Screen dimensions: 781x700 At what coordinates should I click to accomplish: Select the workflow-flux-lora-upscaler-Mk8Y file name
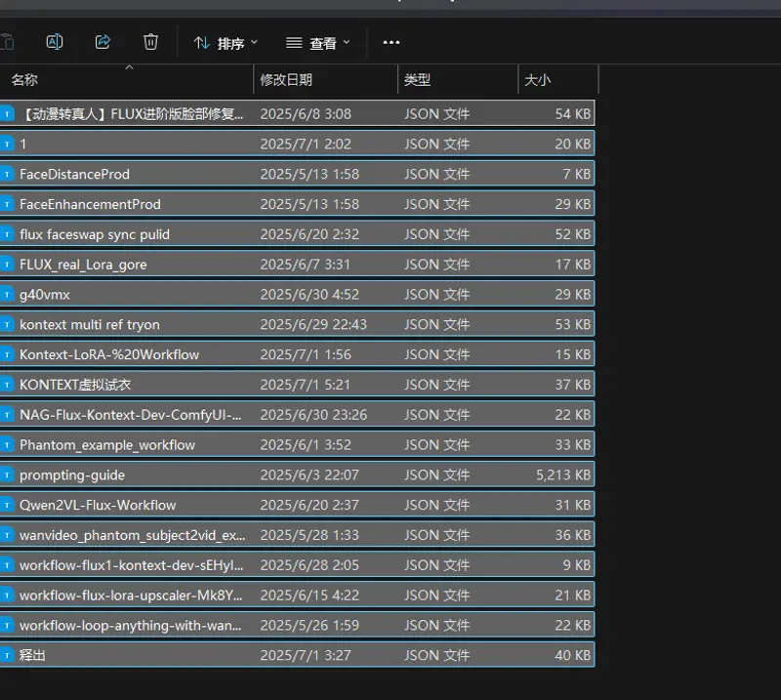tap(131, 596)
